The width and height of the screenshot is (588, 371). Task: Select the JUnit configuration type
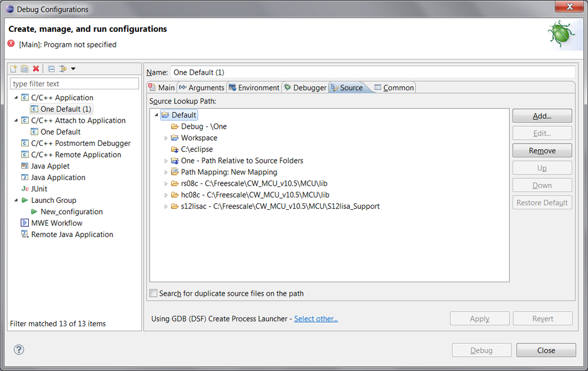point(39,189)
